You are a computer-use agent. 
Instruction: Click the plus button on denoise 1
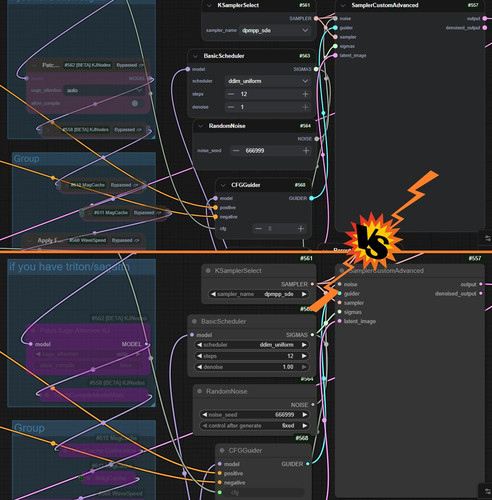pos(305,107)
